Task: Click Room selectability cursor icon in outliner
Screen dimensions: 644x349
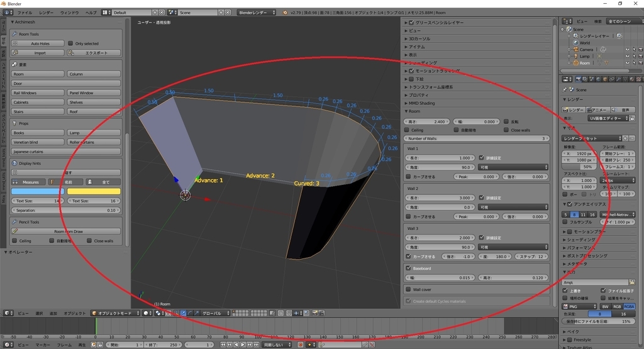Action: [x=634, y=64]
